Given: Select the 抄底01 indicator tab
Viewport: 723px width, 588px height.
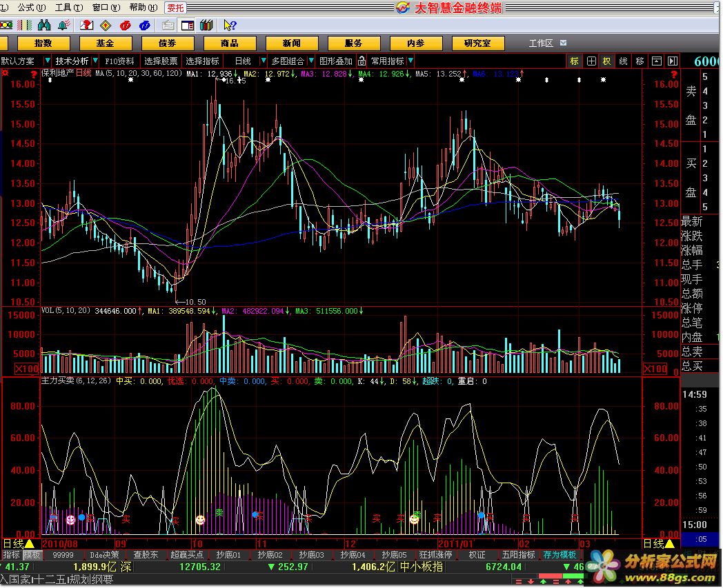Looking at the screenshot, I should (x=228, y=555).
